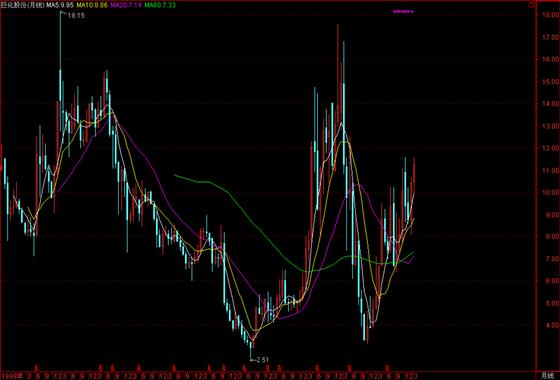The width and height of the screenshot is (560, 380).
Task: Click the red event marker below the 2.51 low
Action: [x=244, y=368]
